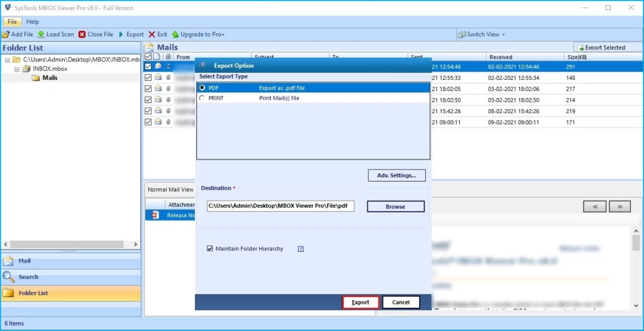The image size is (644, 331).
Task: Open Adv. Settings in Export Option dialog
Action: pos(397,175)
